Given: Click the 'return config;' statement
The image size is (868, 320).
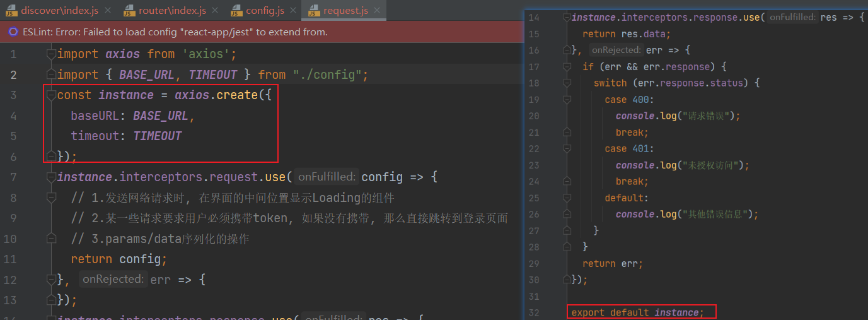Looking at the screenshot, I should click(x=119, y=259).
